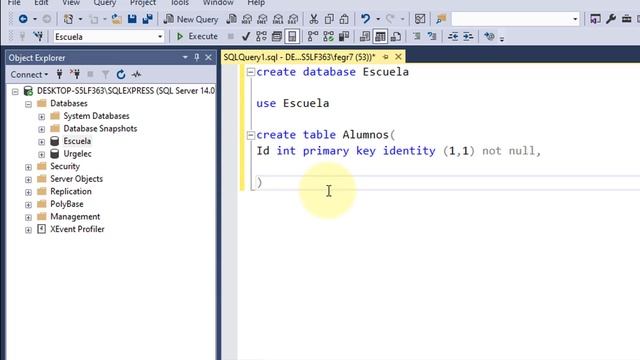This screenshot has width=640, height=360.
Task: Click the Find text input field
Action: 511,19
